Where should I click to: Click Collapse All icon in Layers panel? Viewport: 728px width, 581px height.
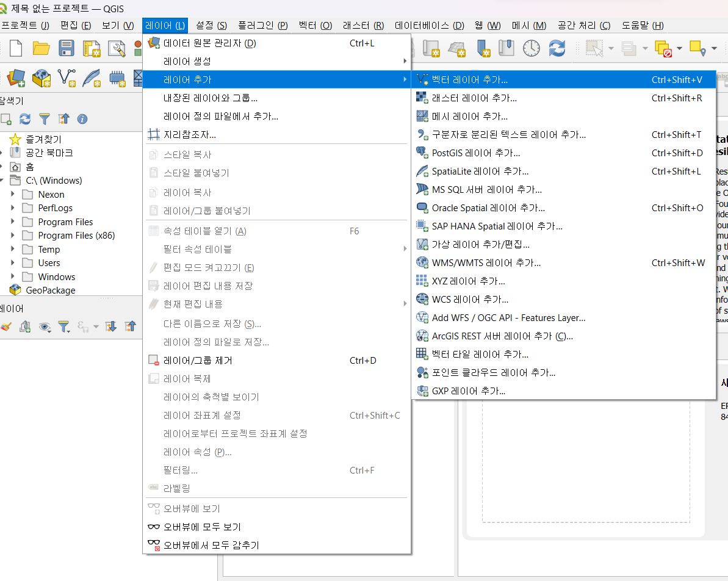tap(130, 327)
